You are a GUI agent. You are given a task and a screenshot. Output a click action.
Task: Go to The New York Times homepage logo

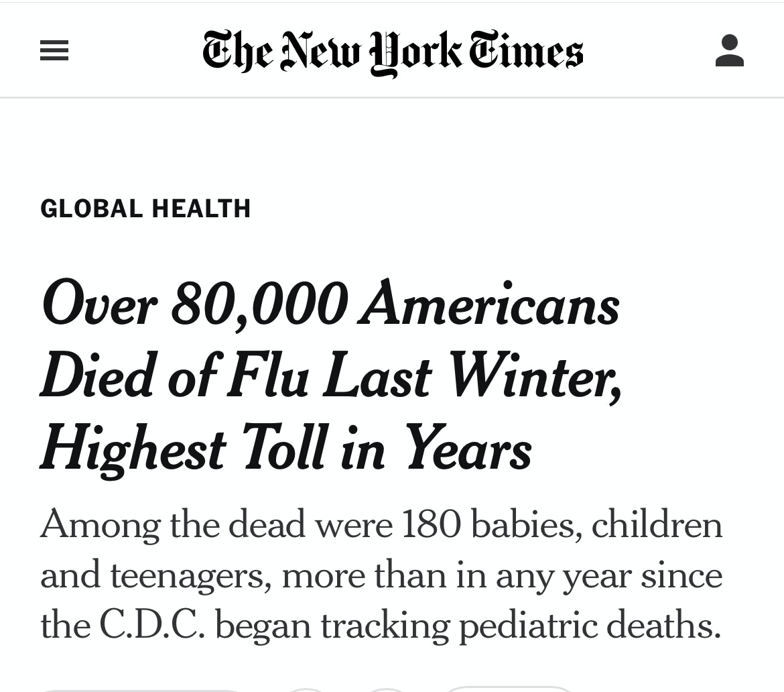[393, 52]
